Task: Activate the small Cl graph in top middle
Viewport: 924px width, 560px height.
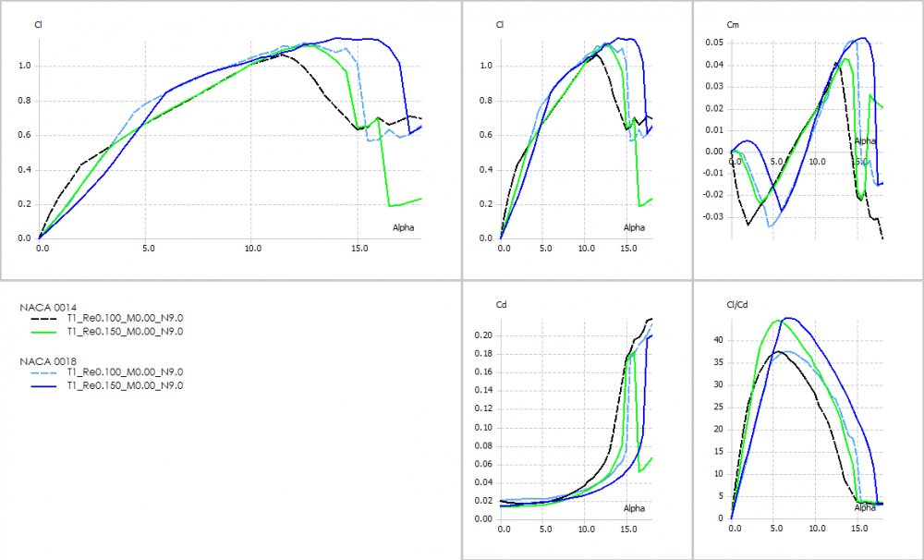Action: pyautogui.click(x=577, y=139)
